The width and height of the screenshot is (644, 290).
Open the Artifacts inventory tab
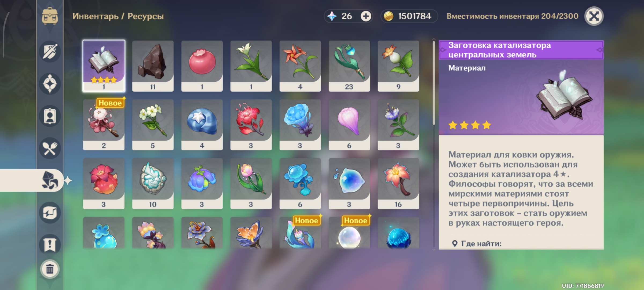pos(50,84)
